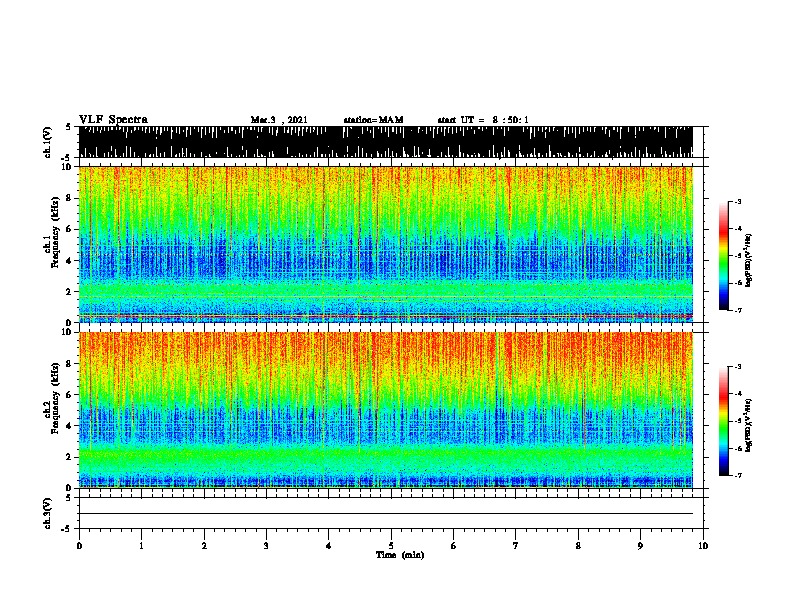This screenshot has height=612, width=792.
Task: Click the -3 label on ch.2 color bar
Action: pos(738,367)
